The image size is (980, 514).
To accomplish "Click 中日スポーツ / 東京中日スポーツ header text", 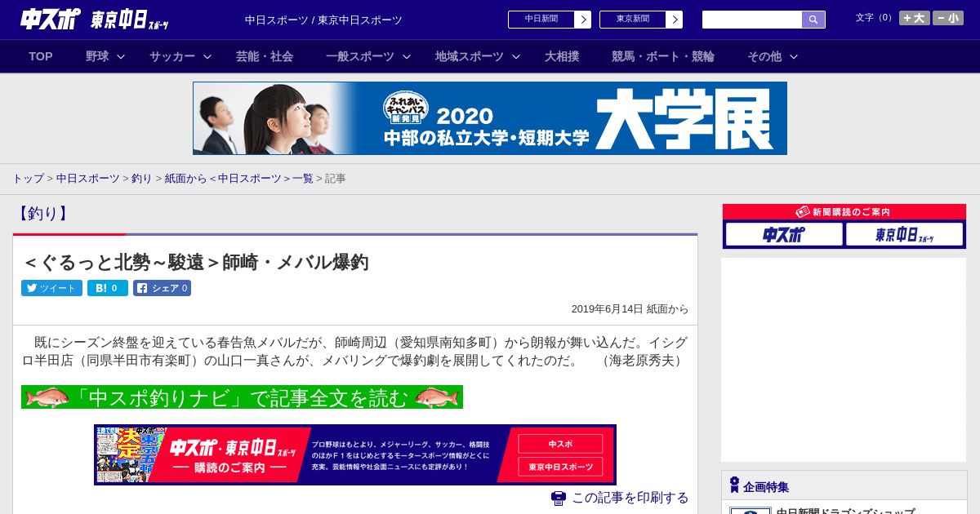I will coord(323,20).
